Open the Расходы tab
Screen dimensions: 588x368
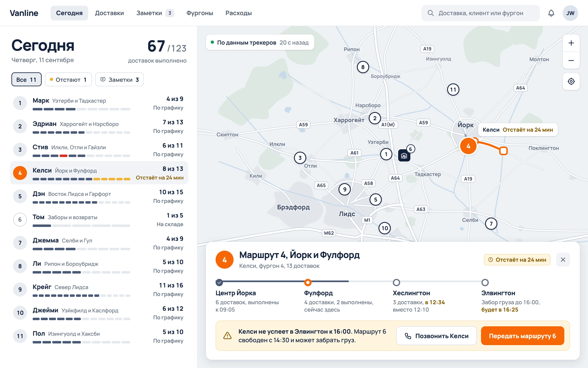pos(239,13)
